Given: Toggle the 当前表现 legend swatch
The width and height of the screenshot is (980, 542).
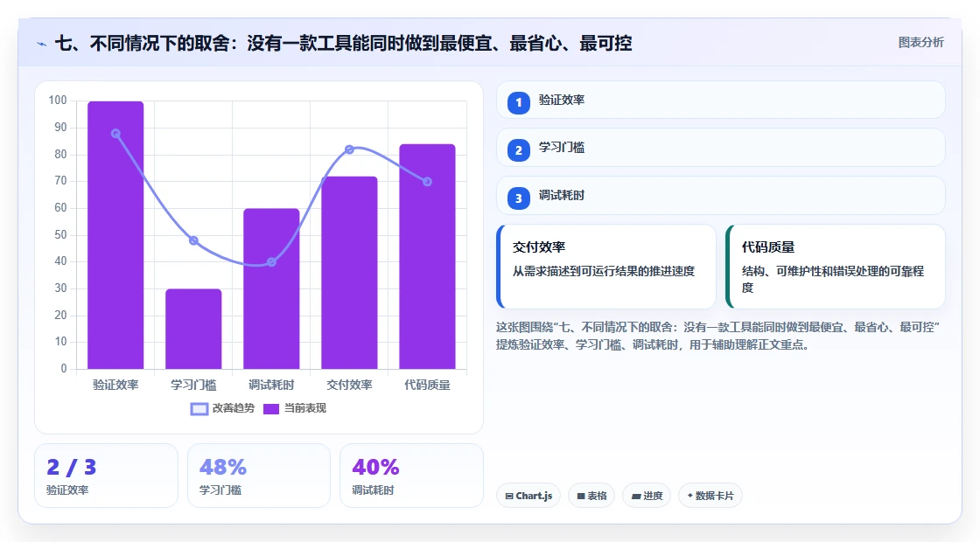Looking at the screenshot, I should point(270,409).
